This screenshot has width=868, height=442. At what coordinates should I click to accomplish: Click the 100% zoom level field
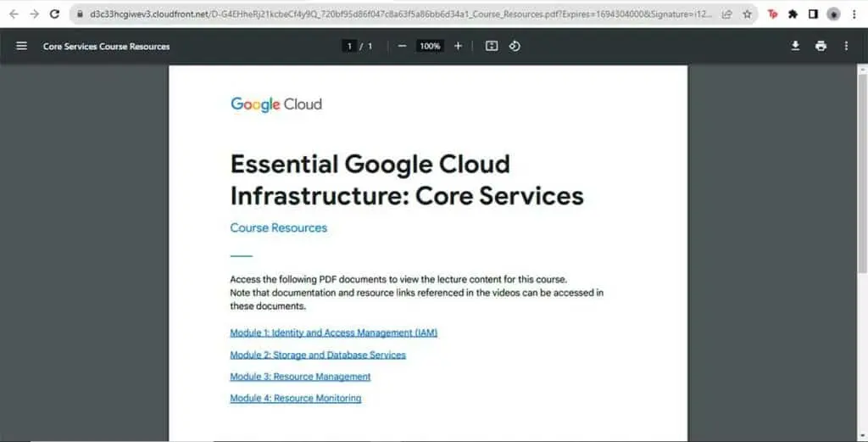coord(430,47)
